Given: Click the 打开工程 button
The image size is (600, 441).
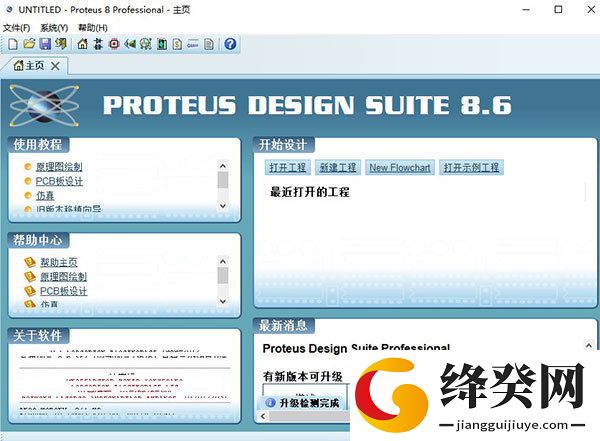Looking at the screenshot, I should [x=287, y=168].
